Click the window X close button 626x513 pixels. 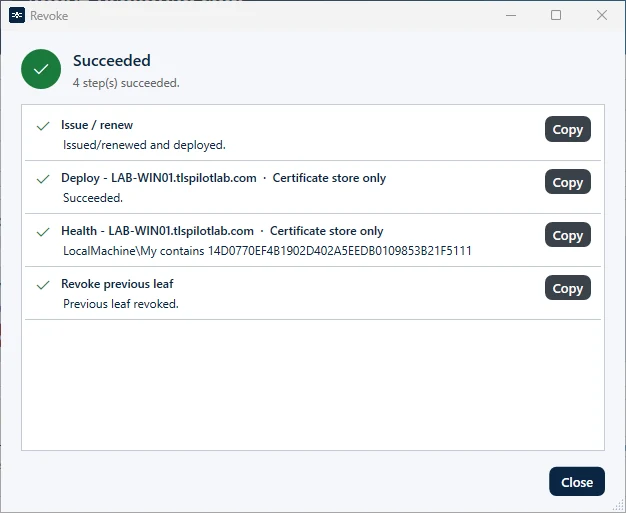[x=602, y=16]
